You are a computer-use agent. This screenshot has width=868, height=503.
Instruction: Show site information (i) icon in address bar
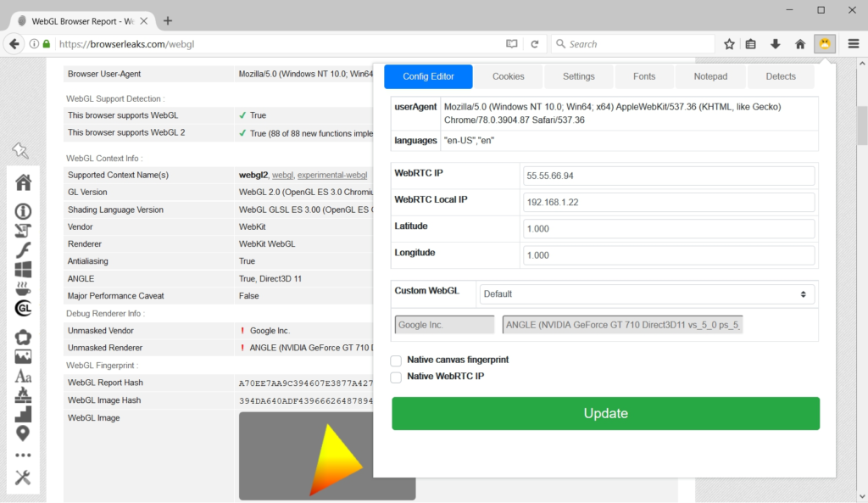(x=34, y=44)
